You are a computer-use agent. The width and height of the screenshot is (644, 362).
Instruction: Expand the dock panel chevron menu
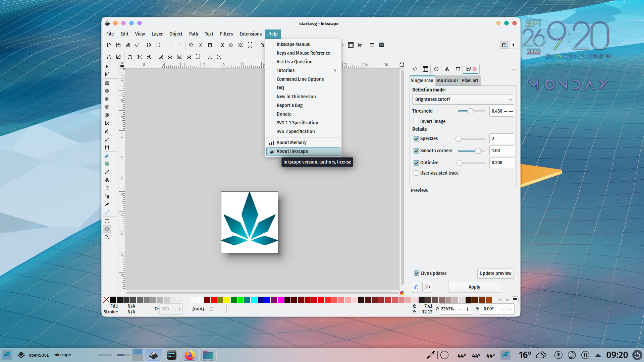click(513, 69)
